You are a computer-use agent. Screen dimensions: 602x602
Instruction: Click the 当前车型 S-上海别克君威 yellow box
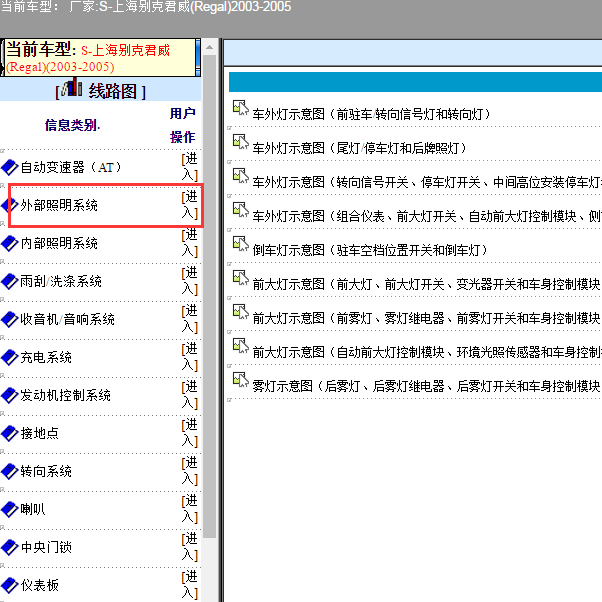tap(100, 58)
